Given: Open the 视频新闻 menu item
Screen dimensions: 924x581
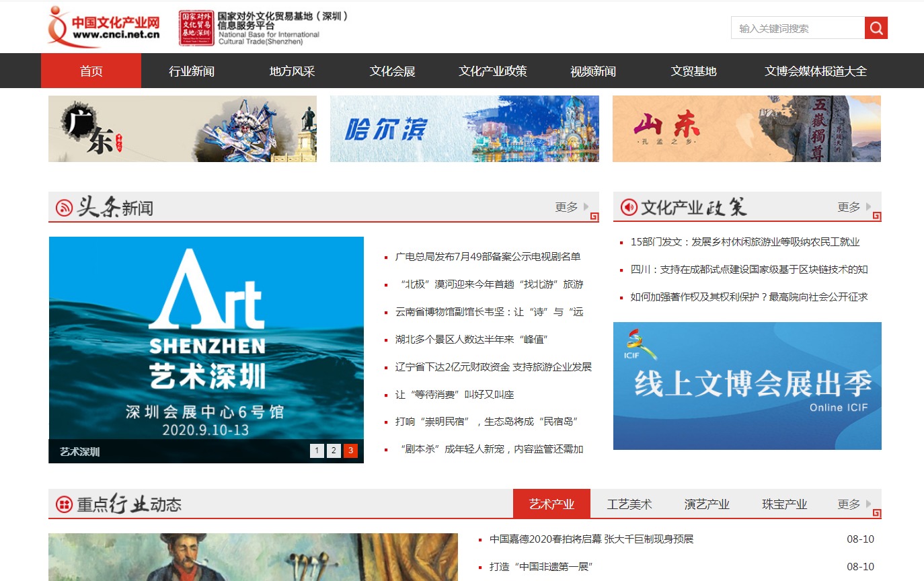Looking at the screenshot, I should click(x=592, y=70).
